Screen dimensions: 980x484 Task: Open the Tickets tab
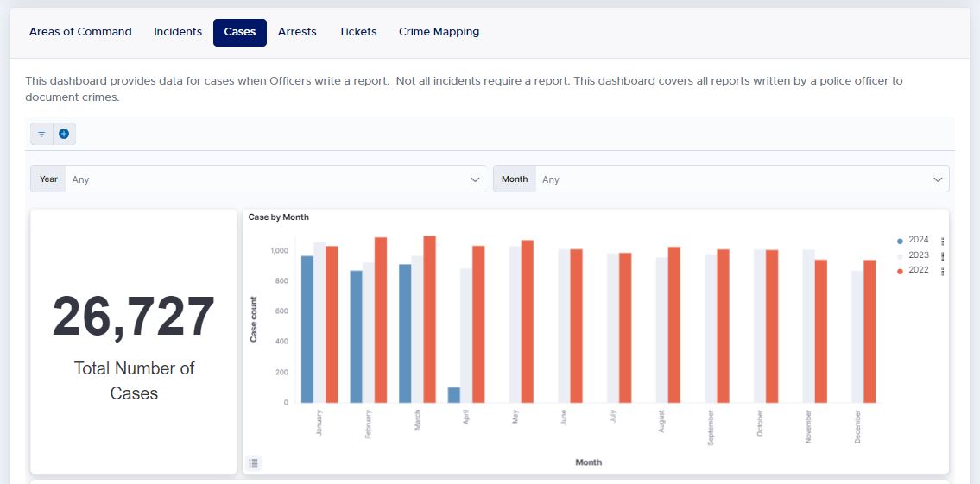pos(358,32)
